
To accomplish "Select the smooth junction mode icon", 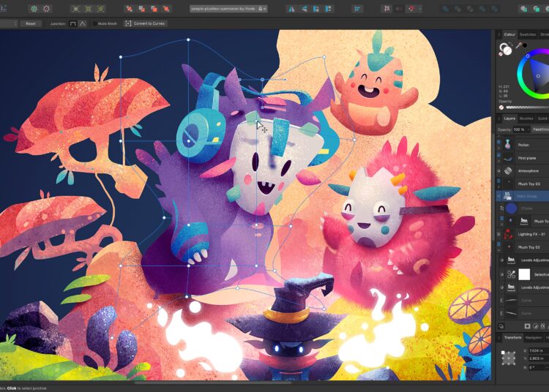I will coord(72,23).
